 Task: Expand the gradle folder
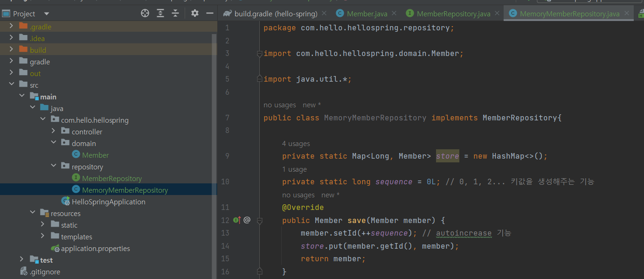11,62
